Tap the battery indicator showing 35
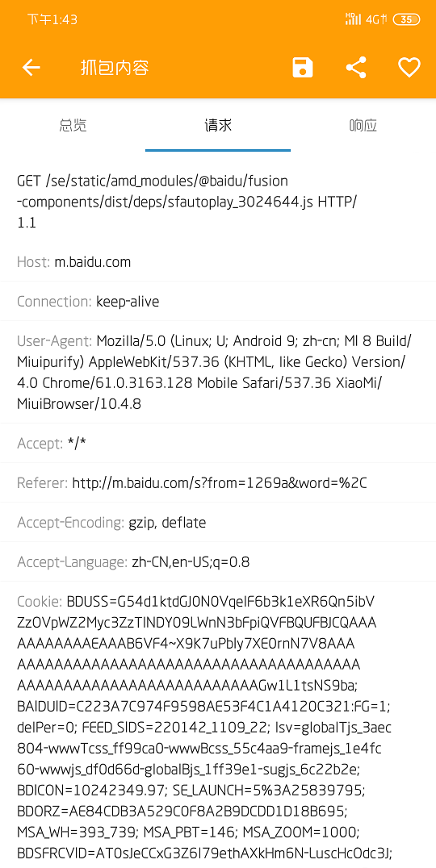Viewport: 436px width, 868px height. [x=406, y=19]
